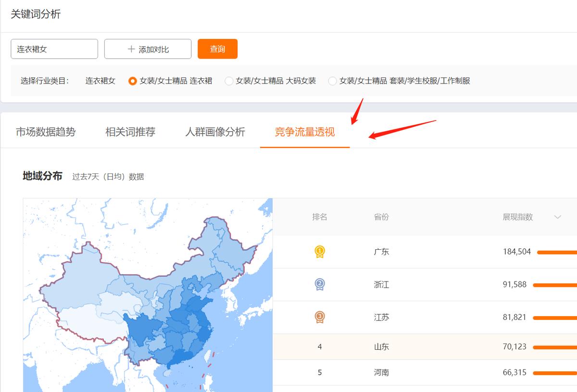The image size is (577, 392).
Task: Click the bronze medal icon beside 江苏
Action: tap(320, 317)
